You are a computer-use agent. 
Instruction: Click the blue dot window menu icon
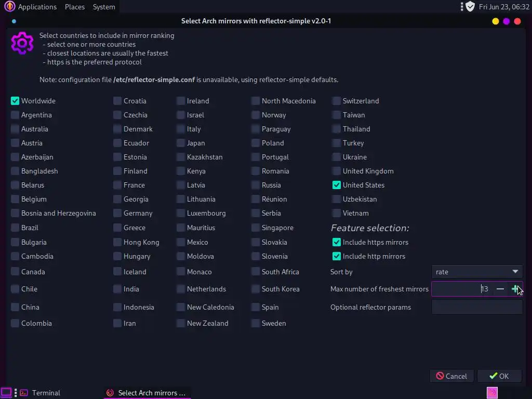pos(14,21)
